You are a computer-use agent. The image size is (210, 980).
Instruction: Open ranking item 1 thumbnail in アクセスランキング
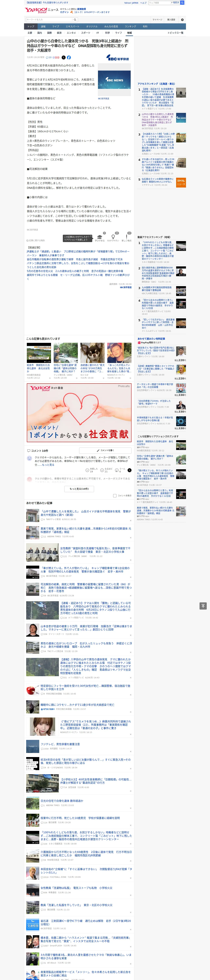pos(181,92)
